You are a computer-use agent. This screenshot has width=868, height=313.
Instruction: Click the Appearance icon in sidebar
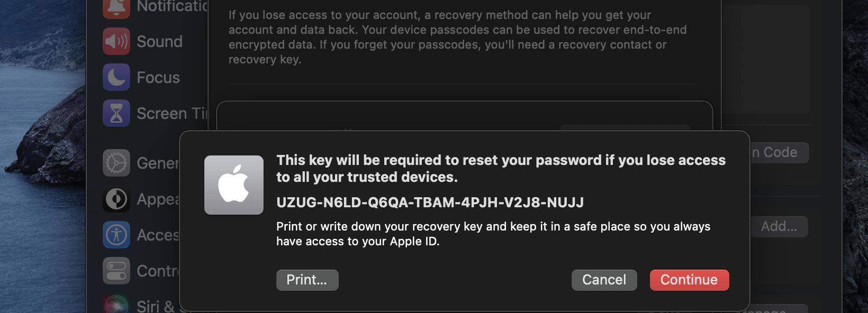pyautogui.click(x=116, y=199)
